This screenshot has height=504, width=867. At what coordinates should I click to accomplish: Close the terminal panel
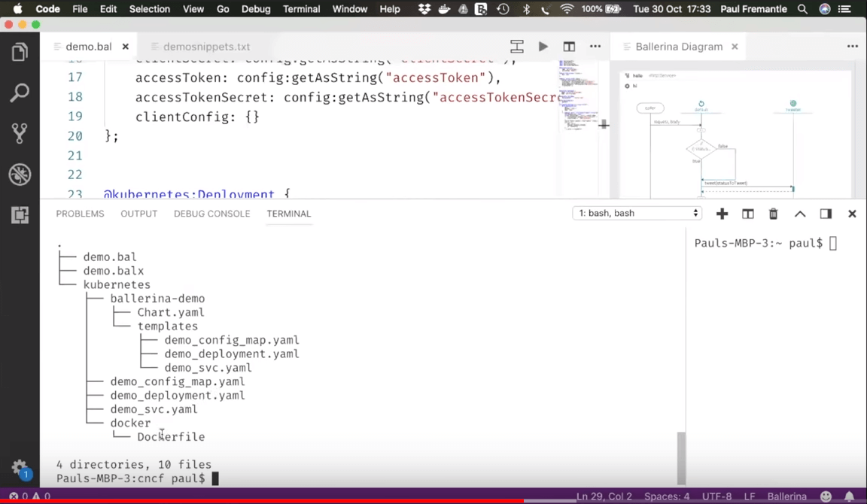[851, 214]
